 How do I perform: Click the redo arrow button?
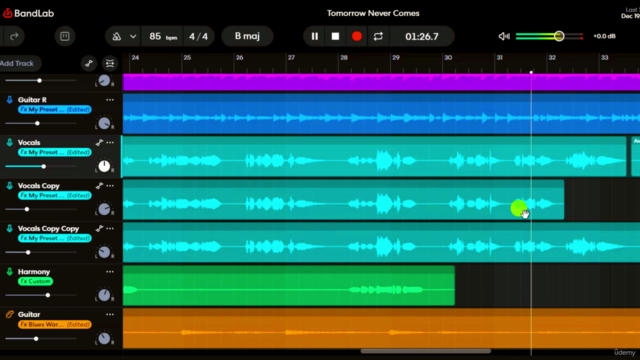(14, 36)
